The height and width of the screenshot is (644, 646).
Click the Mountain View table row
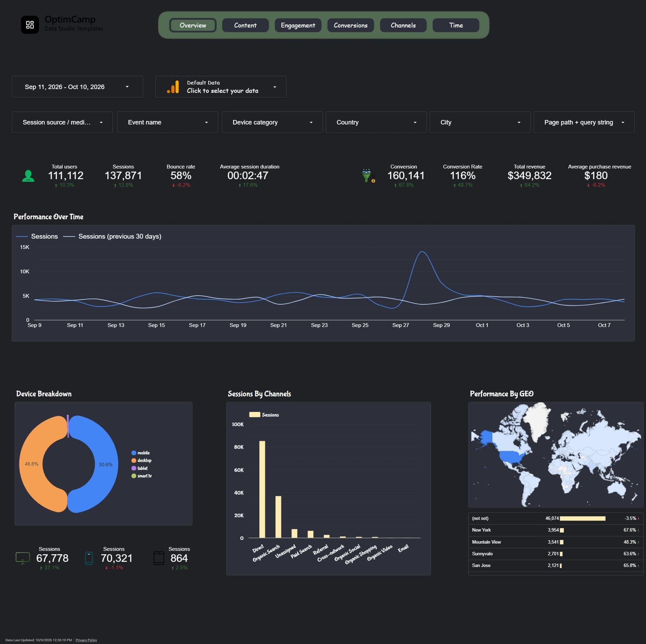[556, 542]
